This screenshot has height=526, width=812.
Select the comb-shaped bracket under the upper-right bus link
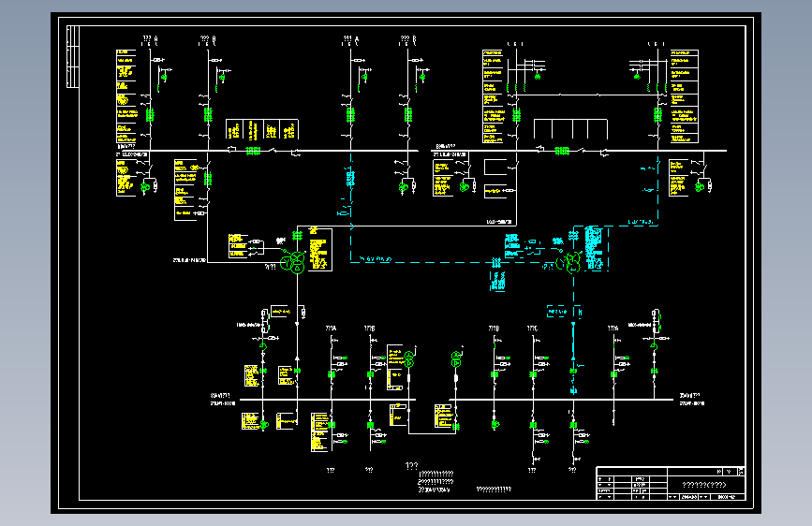click(x=570, y=129)
